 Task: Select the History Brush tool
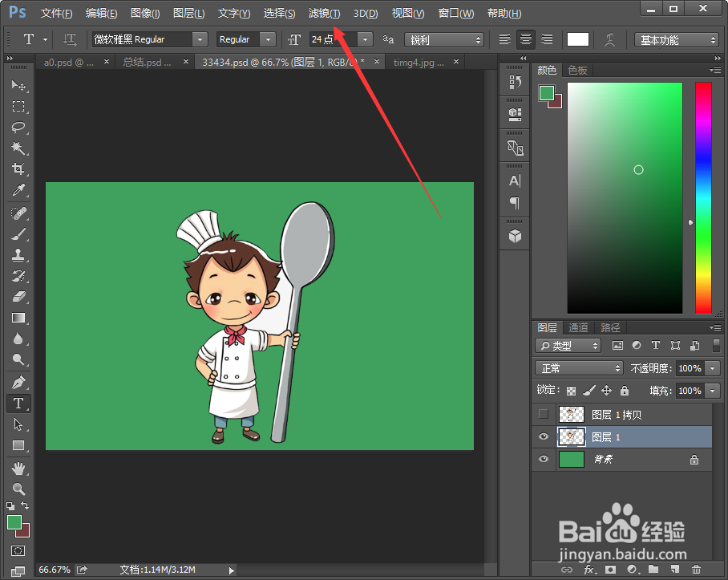[18, 276]
